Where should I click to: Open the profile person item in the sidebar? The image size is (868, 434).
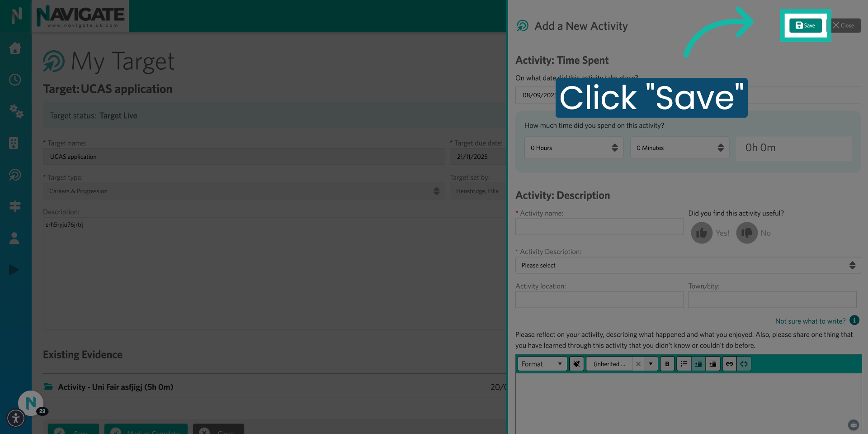point(14,238)
